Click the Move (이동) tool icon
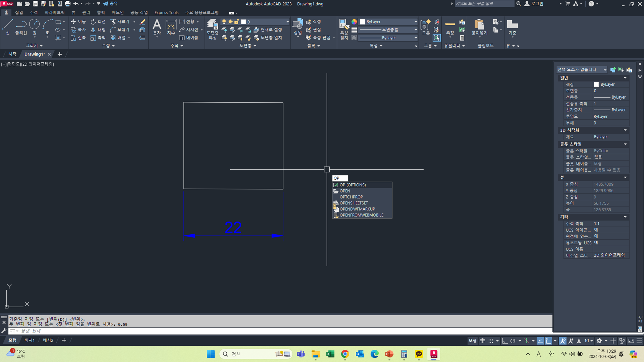The image size is (644, 362). [73, 22]
